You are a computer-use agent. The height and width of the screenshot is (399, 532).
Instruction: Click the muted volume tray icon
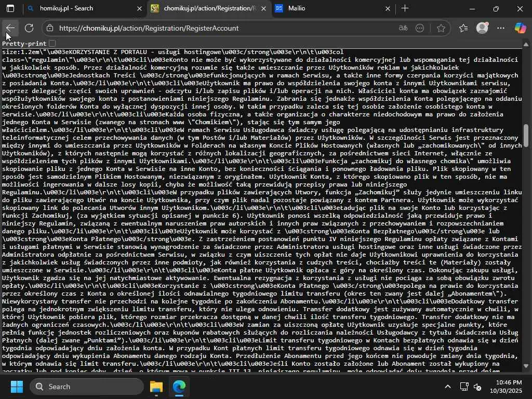point(477,387)
